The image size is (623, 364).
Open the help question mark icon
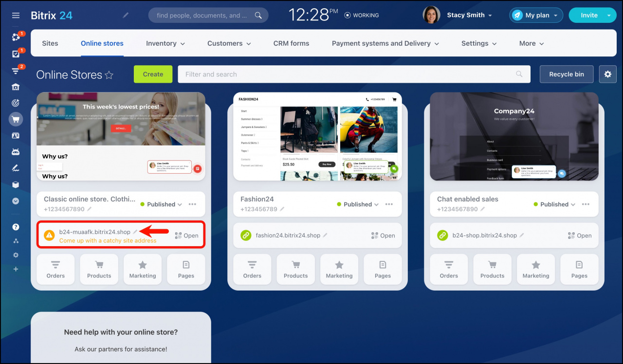[16, 227]
